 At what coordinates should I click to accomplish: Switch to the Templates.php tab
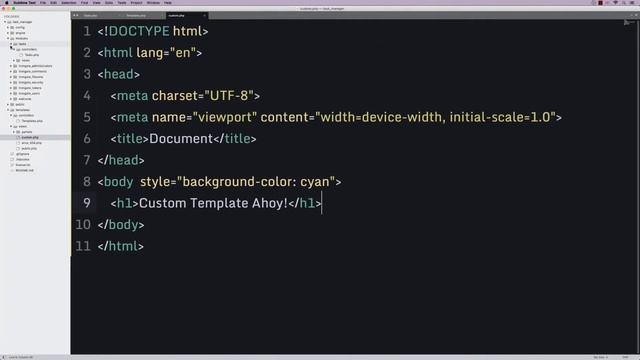point(136,16)
